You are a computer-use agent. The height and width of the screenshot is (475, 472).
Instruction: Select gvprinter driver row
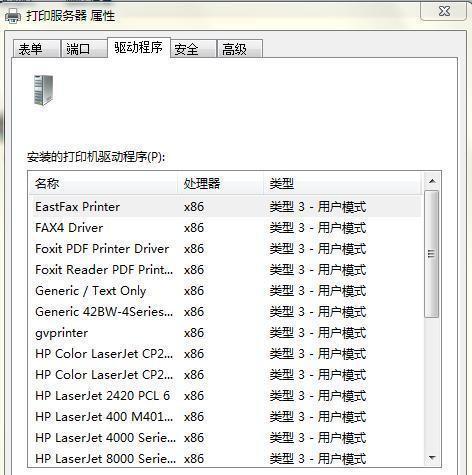225,333
